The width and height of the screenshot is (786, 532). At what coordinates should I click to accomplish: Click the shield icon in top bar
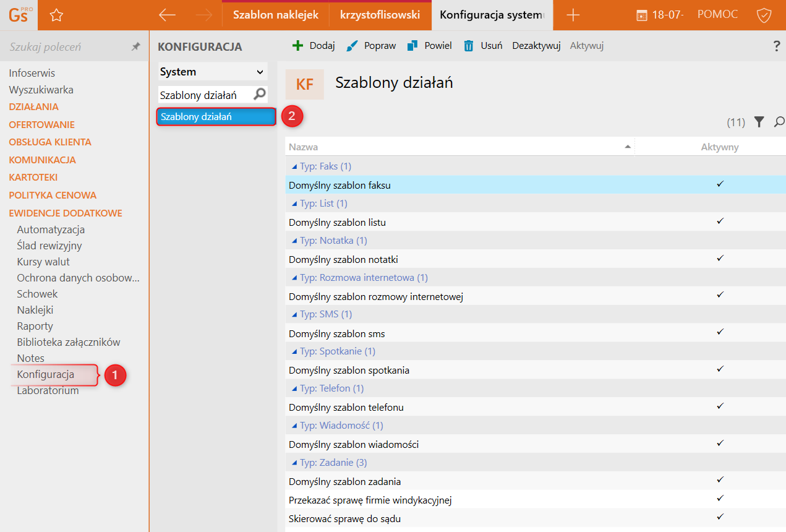click(764, 15)
